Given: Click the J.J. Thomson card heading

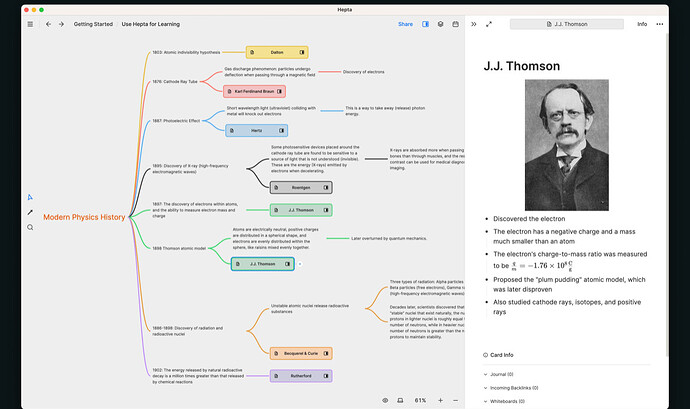Looking at the screenshot, I should pyautogui.click(x=522, y=66).
